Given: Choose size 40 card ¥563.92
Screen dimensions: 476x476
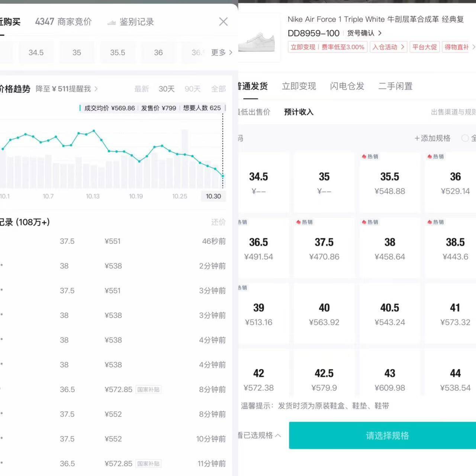Looking at the screenshot, I should pyautogui.click(x=324, y=313).
